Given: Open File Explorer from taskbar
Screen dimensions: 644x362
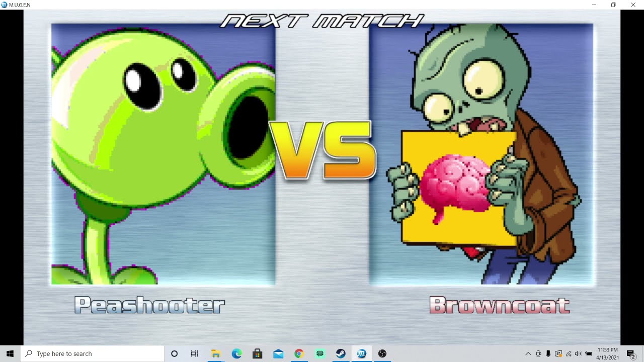Looking at the screenshot, I should point(216,353).
